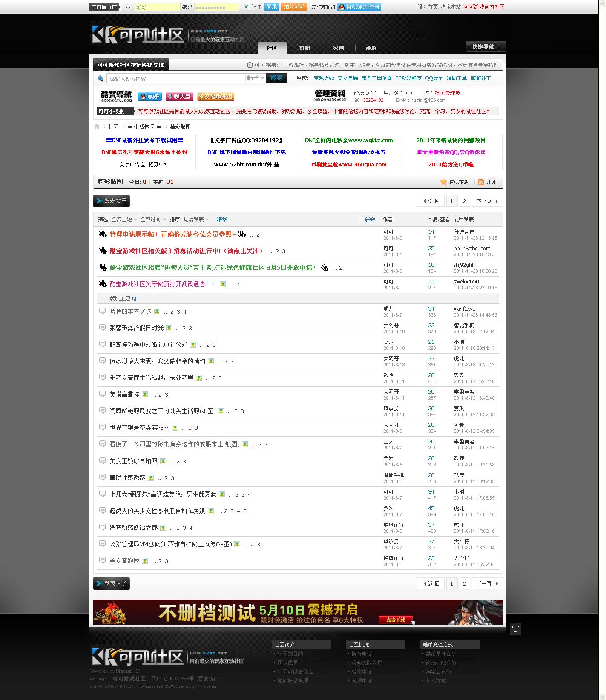Click the magnifier search icon
Viewport: 606px width, 700px height.
[x=101, y=78]
